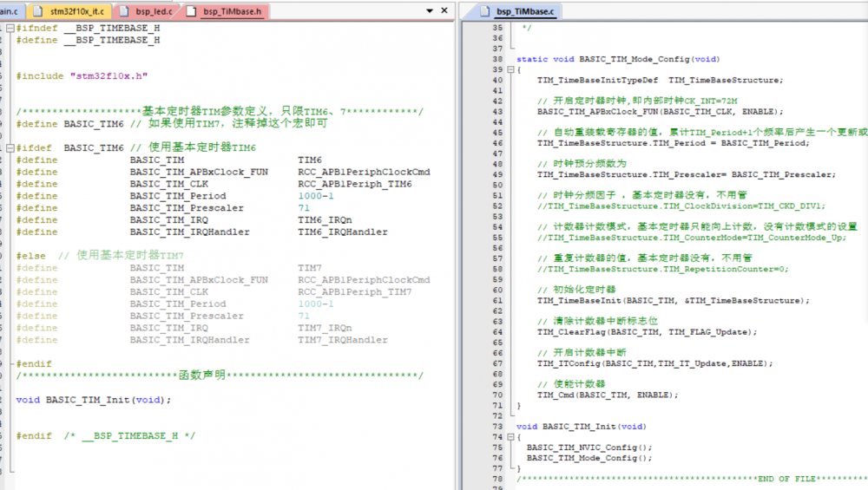Image resolution: width=868 pixels, height=490 pixels.
Task: Click the stm32f10x_it.c tab file icon
Action: 38,11
